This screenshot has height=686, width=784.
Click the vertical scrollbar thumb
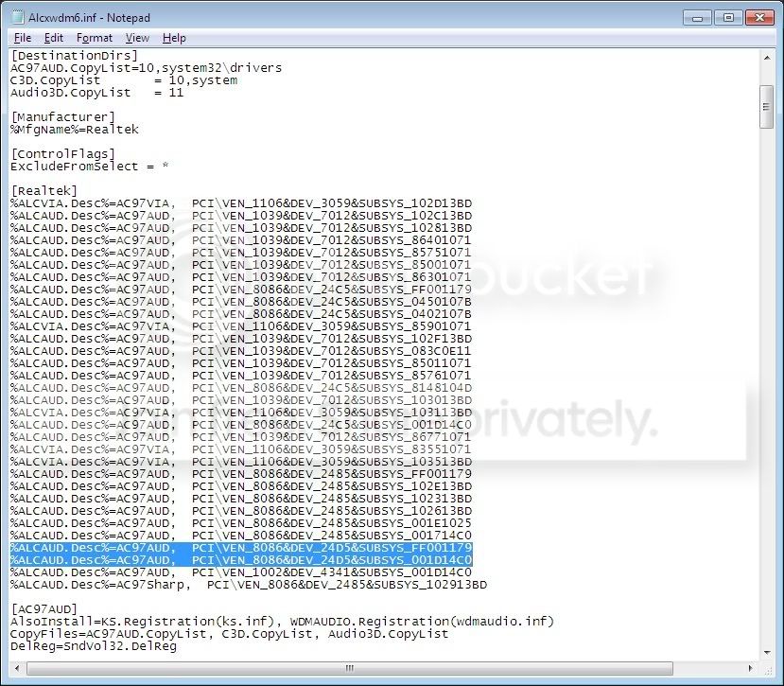[x=766, y=107]
